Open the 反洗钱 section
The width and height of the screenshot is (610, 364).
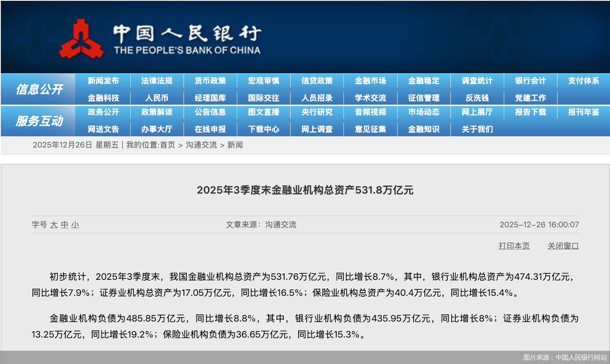(x=477, y=97)
